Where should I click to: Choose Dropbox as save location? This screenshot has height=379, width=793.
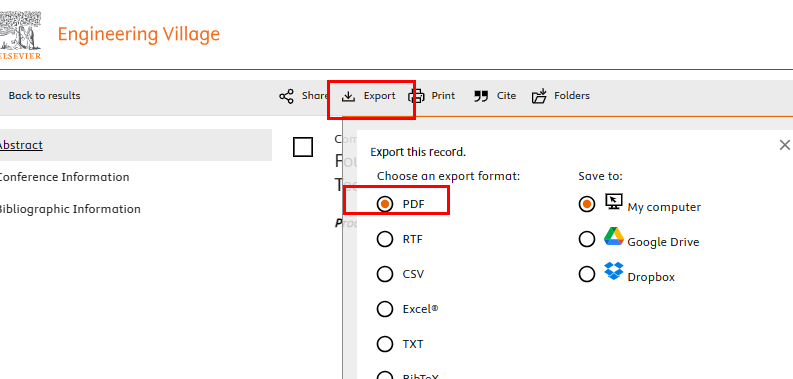(x=587, y=274)
